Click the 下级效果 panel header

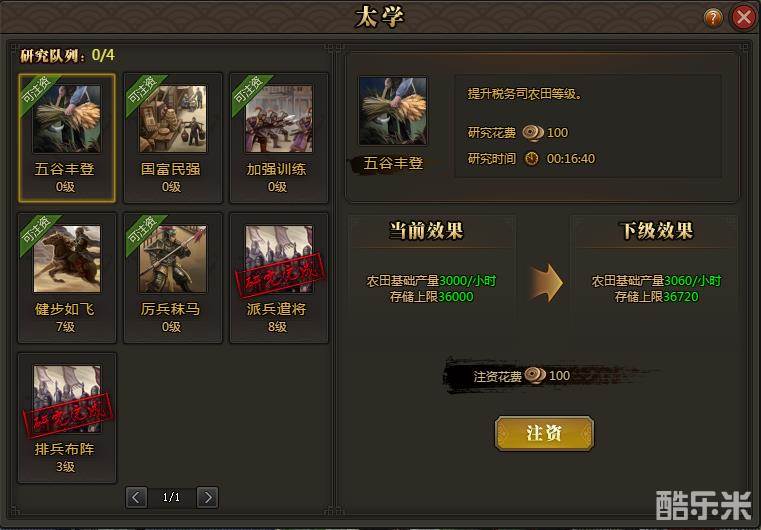click(656, 231)
